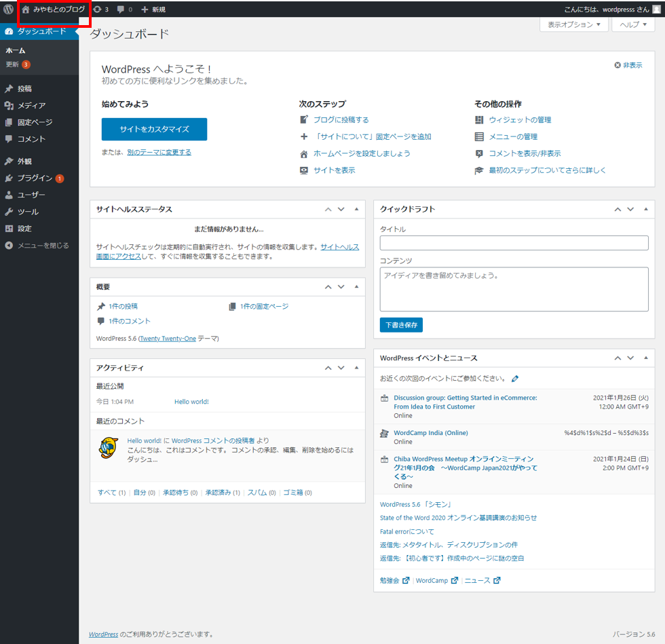Toggle クイックドラフト panel collapse triangle
The image size is (665, 644).
click(x=646, y=209)
